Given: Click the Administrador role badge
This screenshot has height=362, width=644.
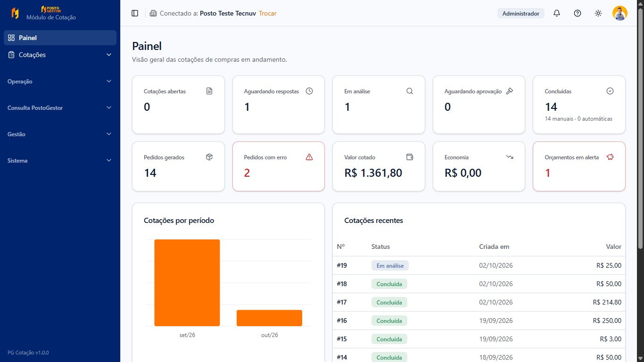Looking at the screenshot, I should 521,13.
